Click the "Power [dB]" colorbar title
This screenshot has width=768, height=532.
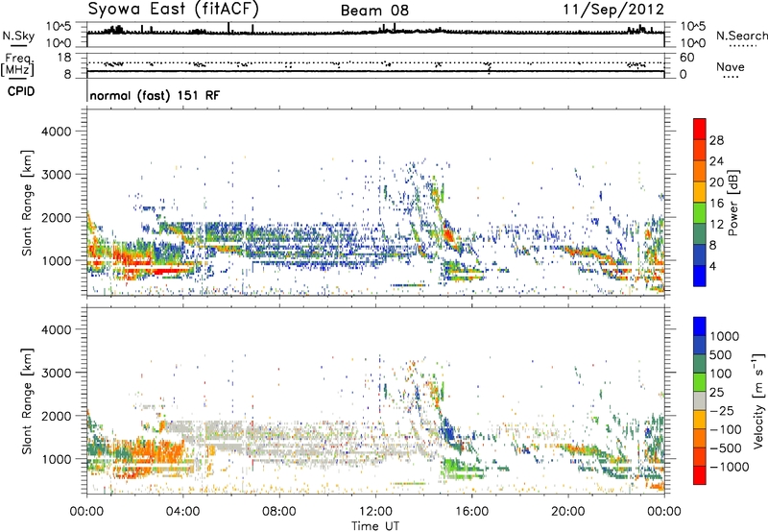732,203
